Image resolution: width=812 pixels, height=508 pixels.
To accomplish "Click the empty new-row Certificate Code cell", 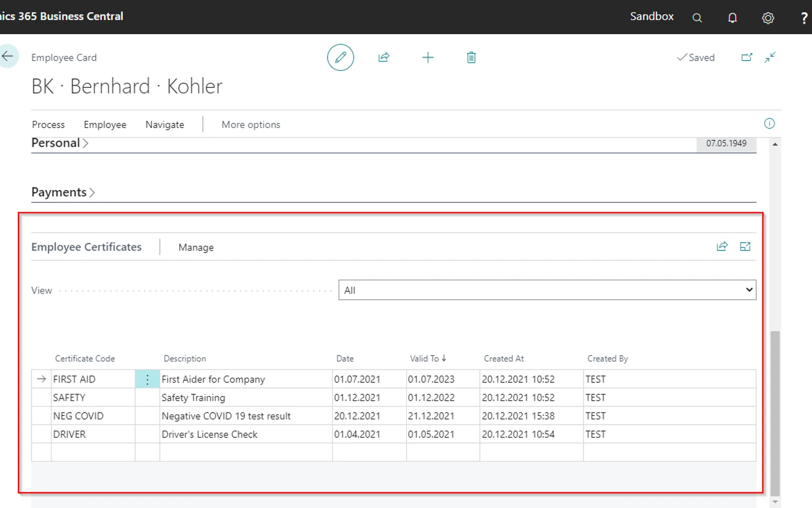I will (x=93, y=453).
